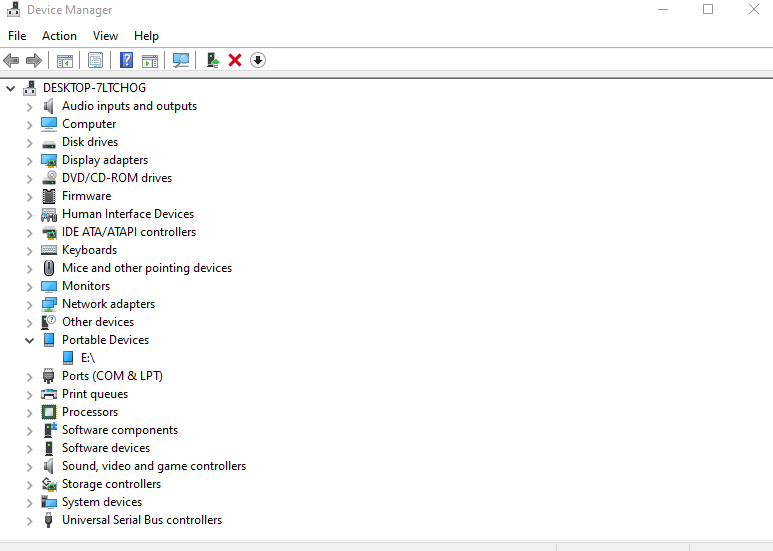
Task: Click the Storage controllers icon
Action: (x=49, y=484)
